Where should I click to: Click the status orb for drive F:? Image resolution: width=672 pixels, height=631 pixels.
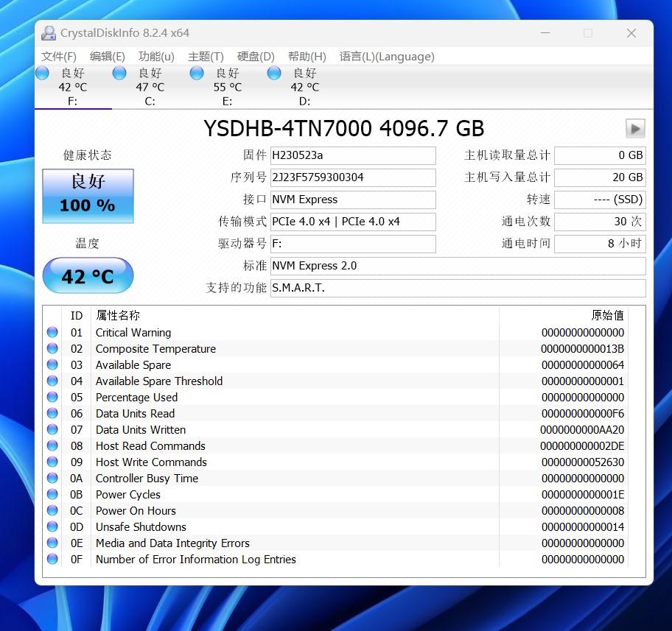point(42,73)
